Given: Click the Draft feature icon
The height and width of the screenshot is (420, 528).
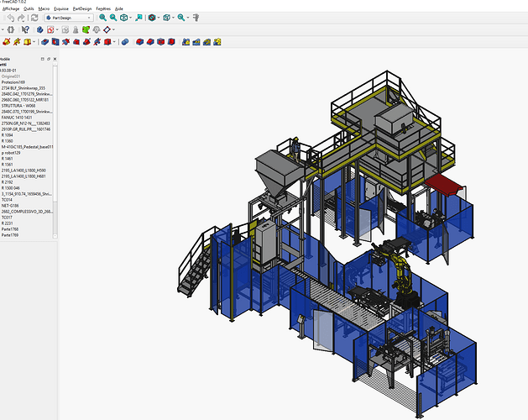Looking at the screenshot, I should (x=160, y=42).
